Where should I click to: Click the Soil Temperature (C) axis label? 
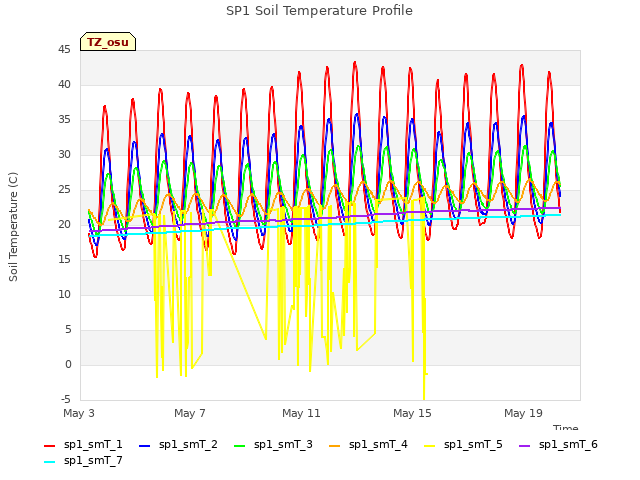13,227
